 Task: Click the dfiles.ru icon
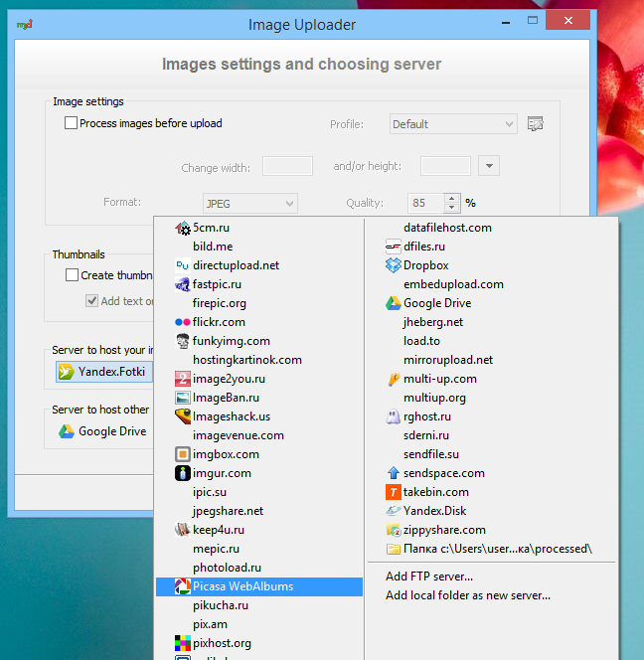pyautogui.click(x=394, y=247)
